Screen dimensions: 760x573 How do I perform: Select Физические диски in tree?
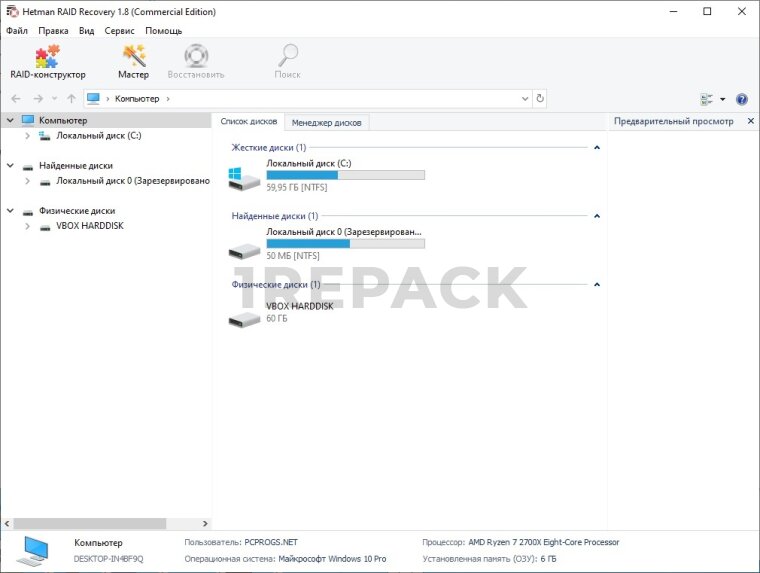76,211
